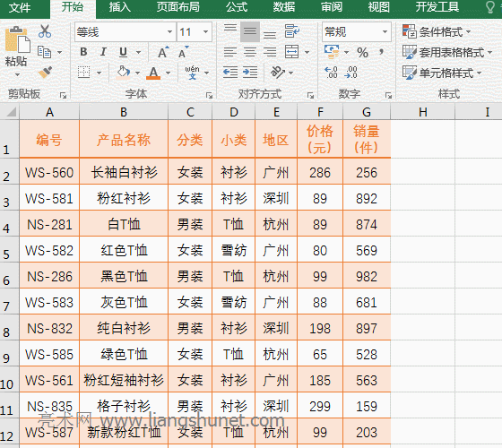Screen dimensions: 502x448
Task: Expand the font size dropdown arrow
Action: tap(206, 31)
